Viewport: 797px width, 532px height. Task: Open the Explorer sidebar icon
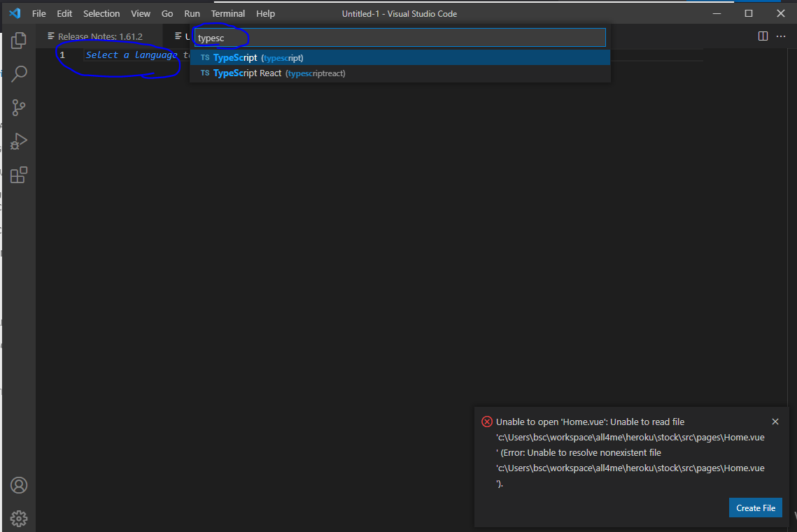[19, 40]
